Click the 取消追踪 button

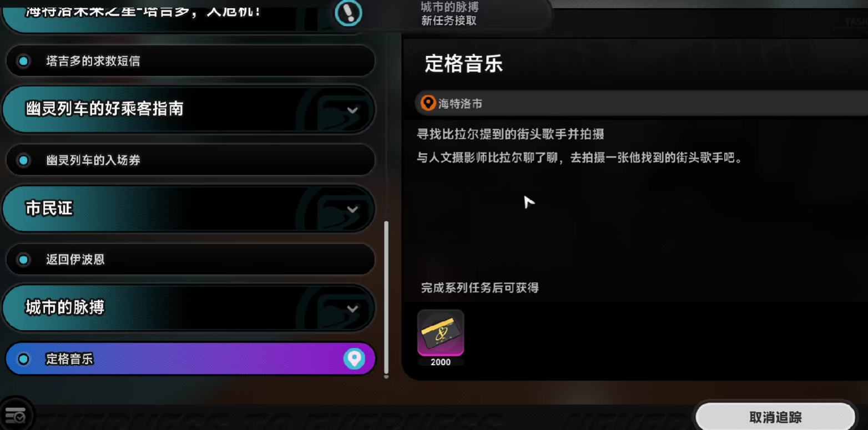coord(775,417)
